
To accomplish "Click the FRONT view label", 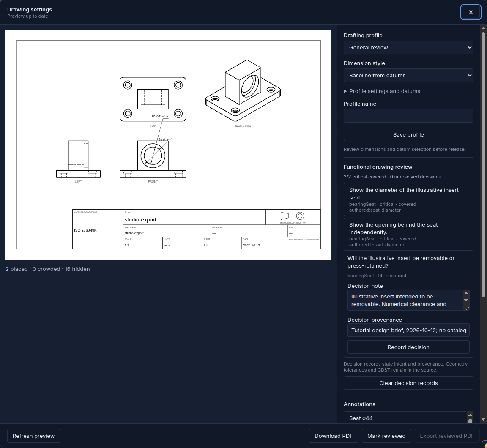I will tap(153, 182).
